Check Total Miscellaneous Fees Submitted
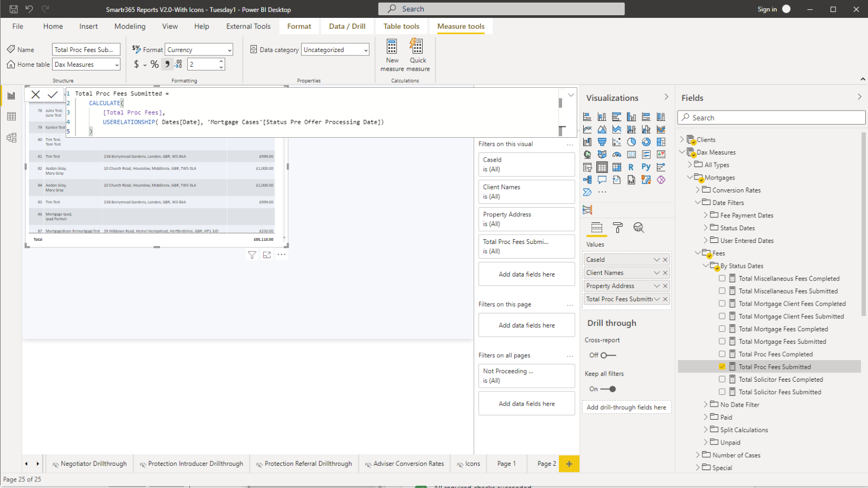Image resolution: width=868 pixels, height=488 pixels. (x=722, y=291)
